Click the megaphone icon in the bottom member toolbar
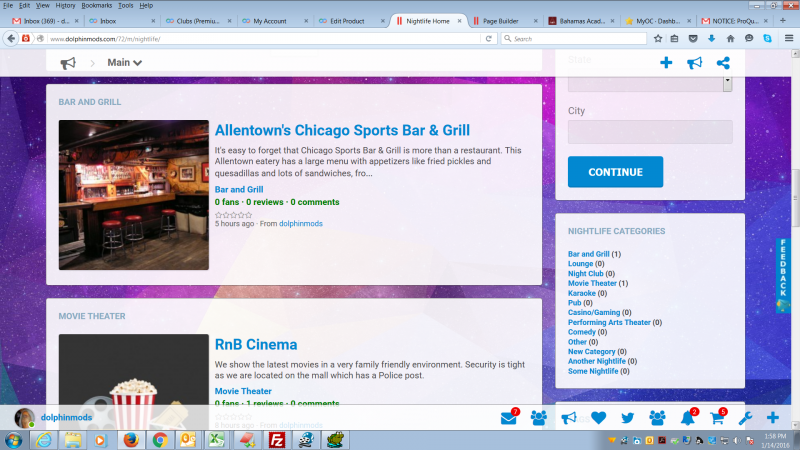 tap(568, 418)
